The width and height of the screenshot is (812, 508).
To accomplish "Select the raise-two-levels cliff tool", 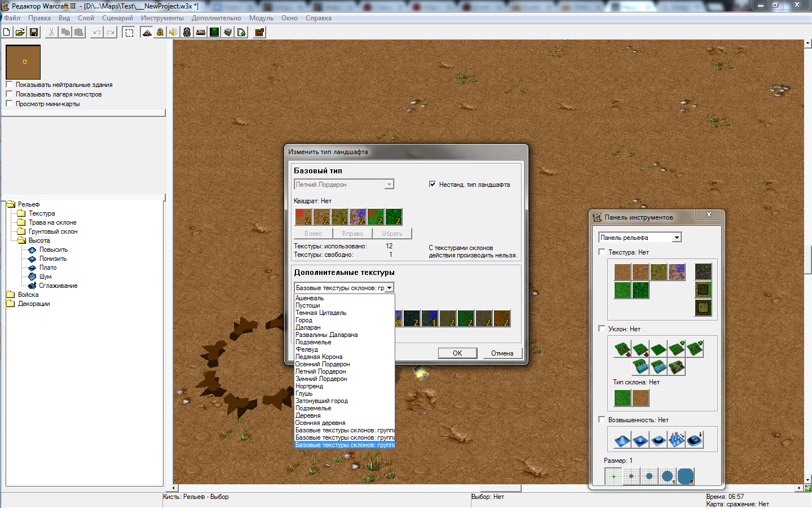I will click(x=695, y=349).
